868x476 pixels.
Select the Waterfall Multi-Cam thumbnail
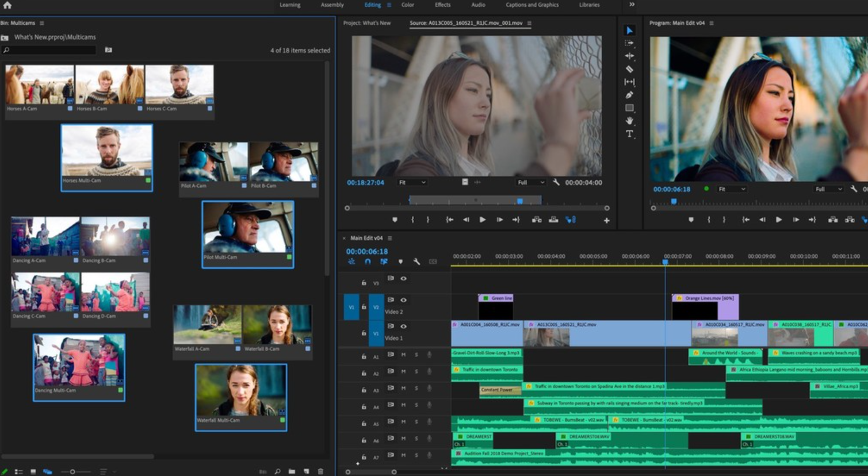(x=241, y=397)
